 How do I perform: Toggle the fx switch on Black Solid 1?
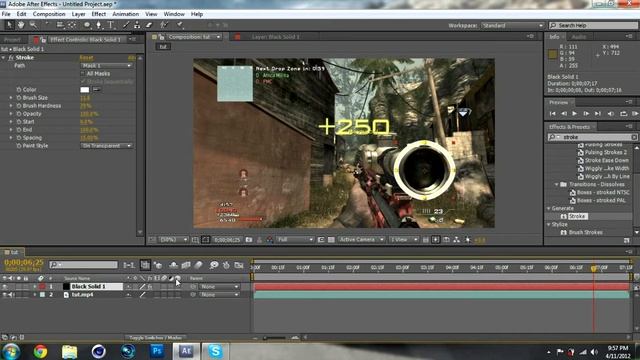(150, 287)
